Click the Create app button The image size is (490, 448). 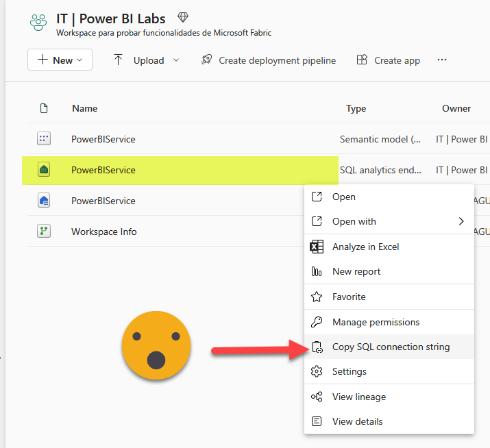389,60
